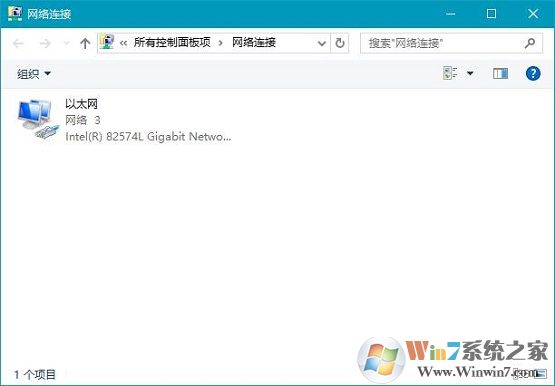Go forward using the forward arrow
The width and height of the screenshot is (555, 386).
(45, 44)
